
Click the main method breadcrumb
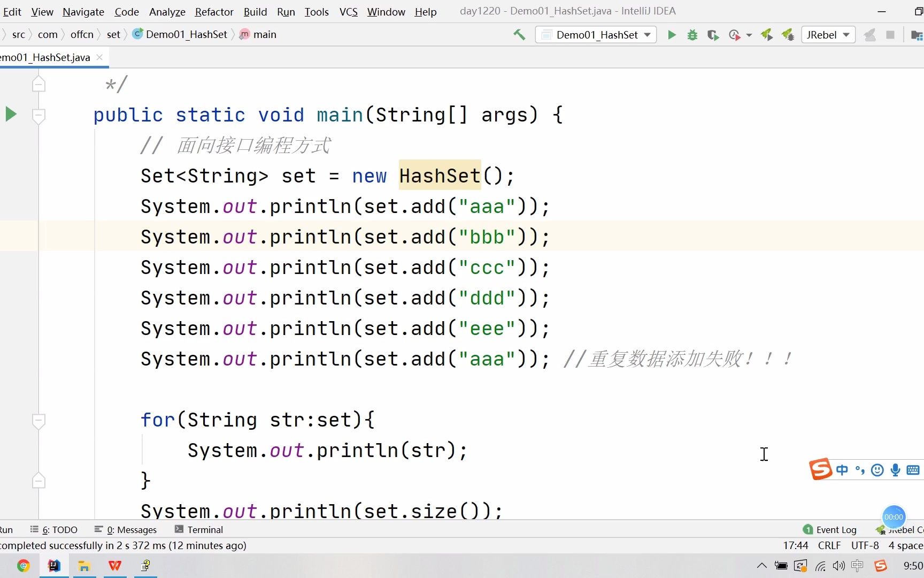(x=258, y=35)
